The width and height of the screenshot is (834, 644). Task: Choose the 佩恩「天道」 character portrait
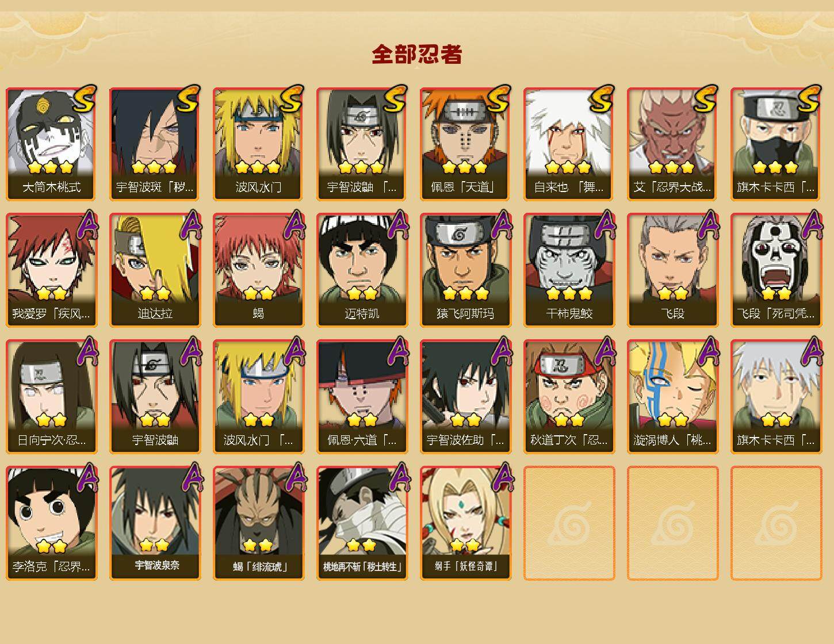465,144
